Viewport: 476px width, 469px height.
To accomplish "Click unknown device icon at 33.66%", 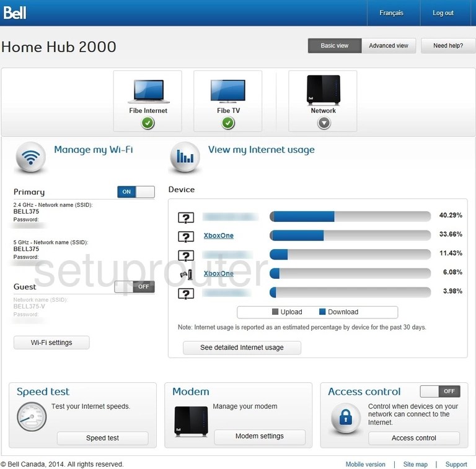I will coord(186,237).
